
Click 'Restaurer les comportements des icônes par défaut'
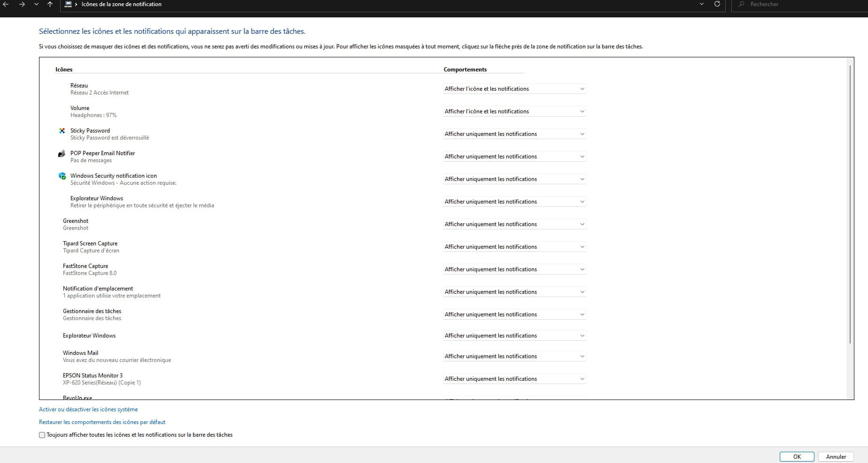coord(102,422)
